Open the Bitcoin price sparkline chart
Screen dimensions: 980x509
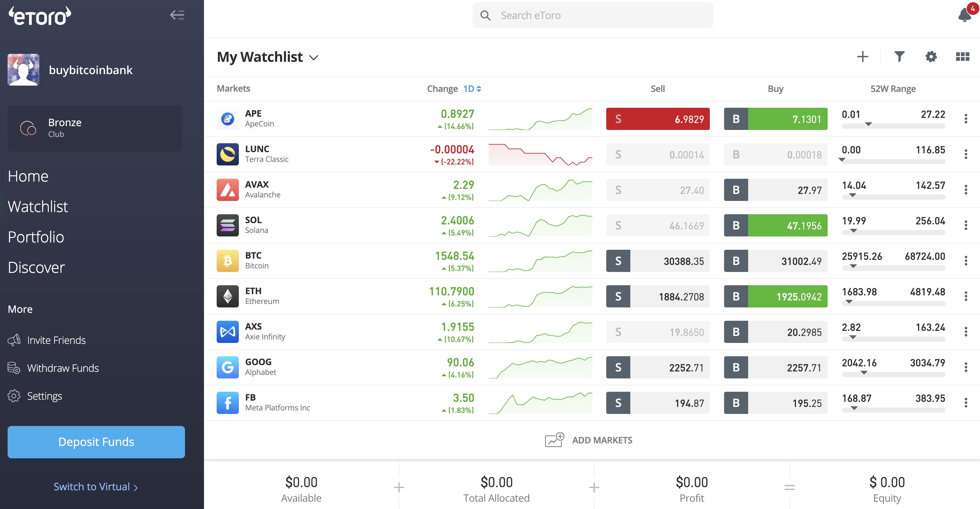click(540, 261)
